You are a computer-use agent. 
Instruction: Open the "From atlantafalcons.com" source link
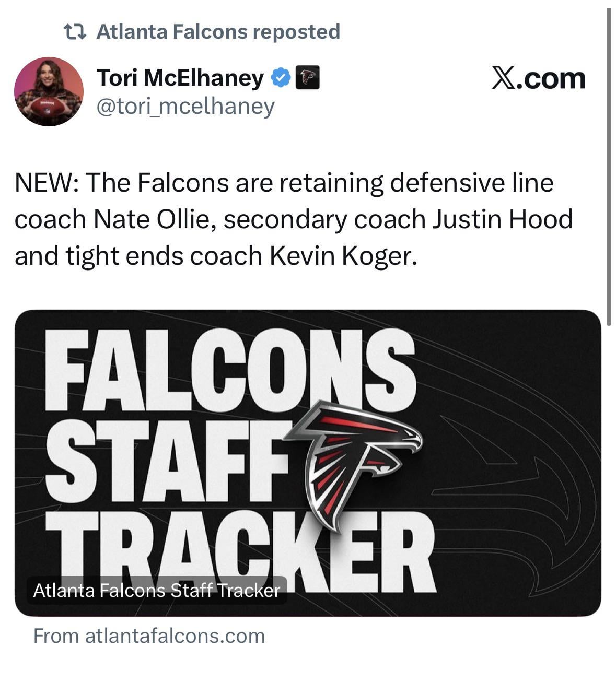tap(149, 636)
